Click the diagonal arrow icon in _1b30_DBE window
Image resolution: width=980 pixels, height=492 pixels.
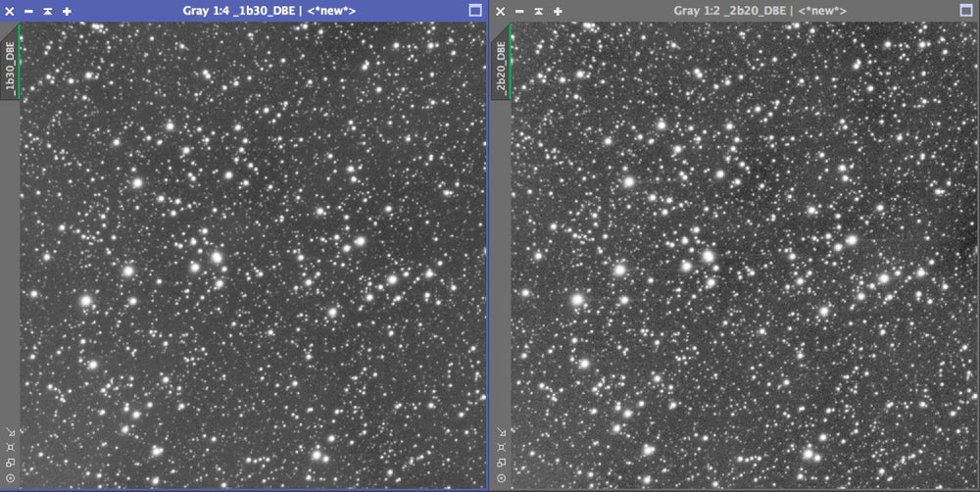click(9, 431)
